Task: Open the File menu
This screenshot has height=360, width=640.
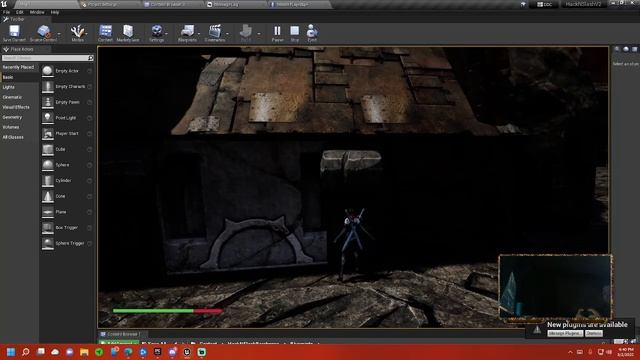Action: [6, 12]
